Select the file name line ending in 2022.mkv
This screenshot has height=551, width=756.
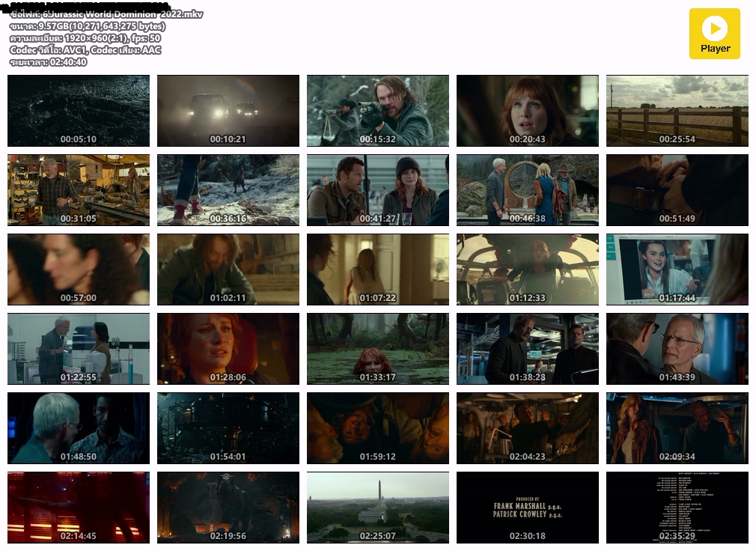pyautogui.click(x=106, y=14)
